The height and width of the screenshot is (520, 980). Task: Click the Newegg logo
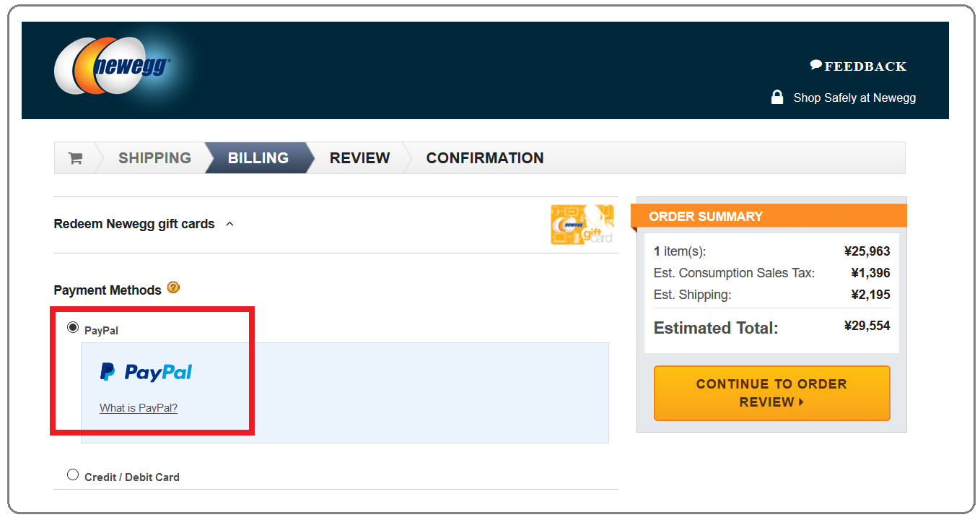click(113, 66)
